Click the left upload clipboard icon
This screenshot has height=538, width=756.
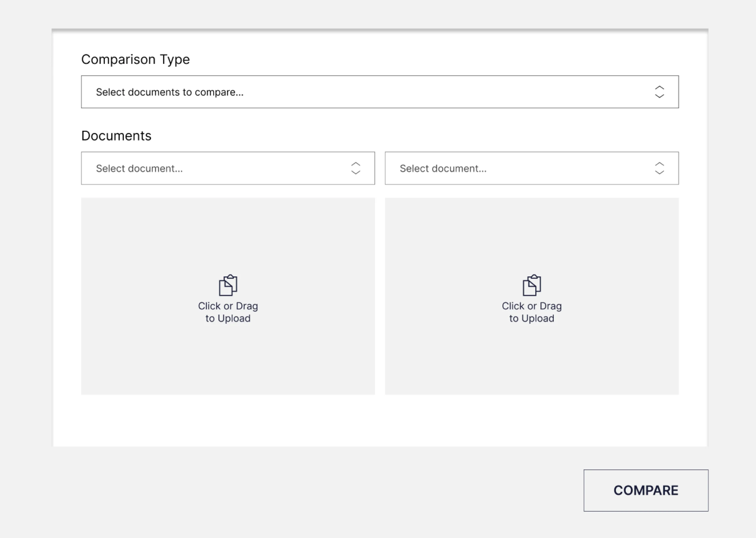click(228, 285)
